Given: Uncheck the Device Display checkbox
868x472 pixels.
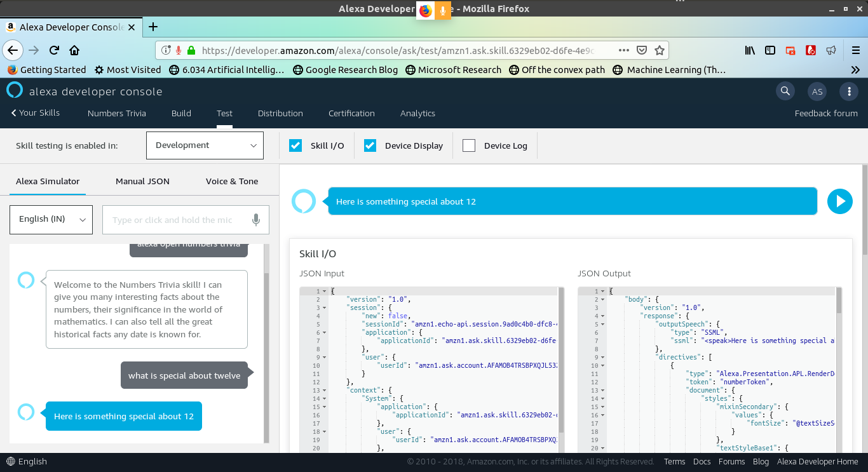Looking at the screenshot, I should tap(370, 145).
